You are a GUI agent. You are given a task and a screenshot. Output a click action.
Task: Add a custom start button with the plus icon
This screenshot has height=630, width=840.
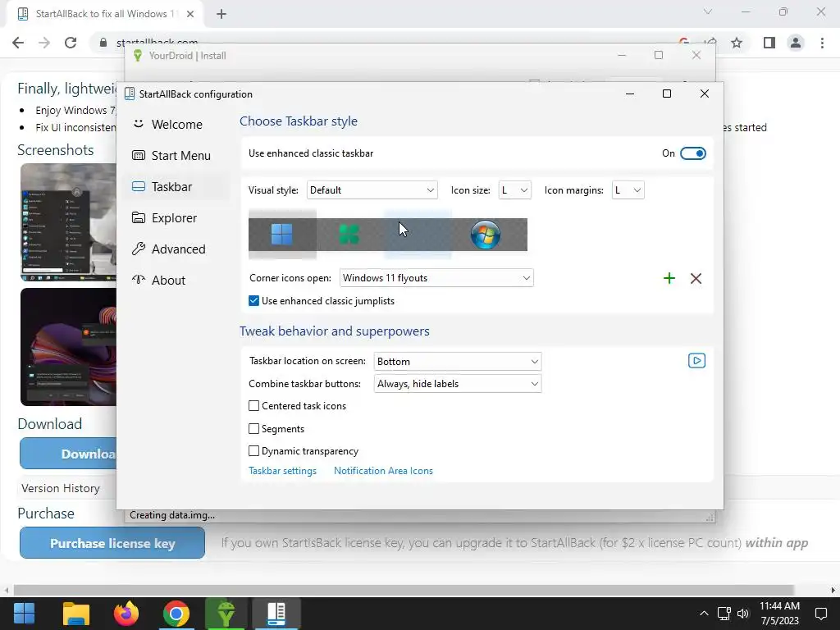coord(669,278)
